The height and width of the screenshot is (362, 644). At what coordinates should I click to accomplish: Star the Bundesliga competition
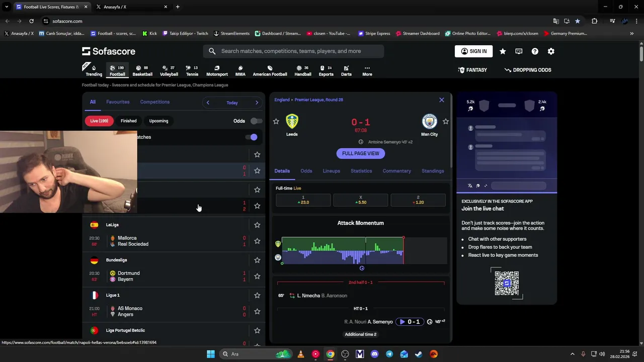[257, 260]
